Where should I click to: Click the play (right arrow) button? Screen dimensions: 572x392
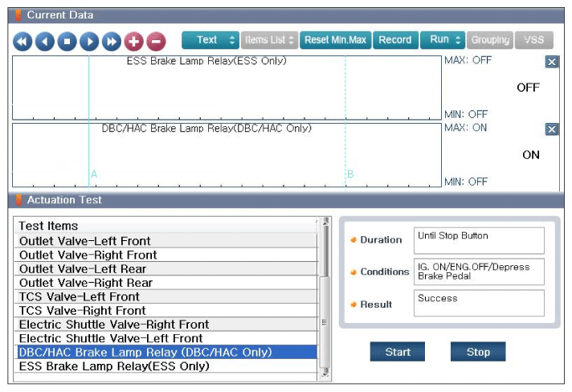pos(89,41)
